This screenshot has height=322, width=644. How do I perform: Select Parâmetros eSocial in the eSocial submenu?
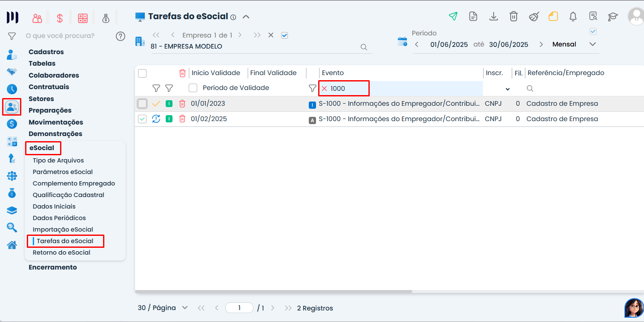[63, 172]
